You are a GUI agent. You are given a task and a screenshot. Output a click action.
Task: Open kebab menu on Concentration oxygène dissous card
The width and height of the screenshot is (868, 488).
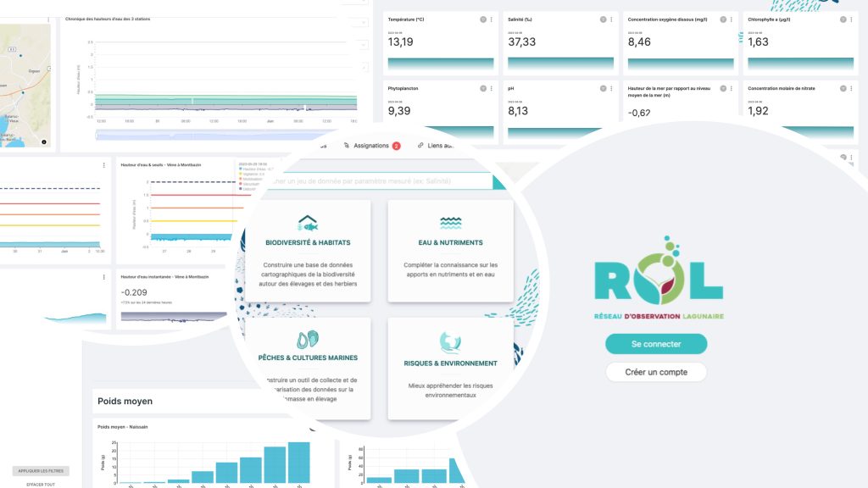click(732, 19)
